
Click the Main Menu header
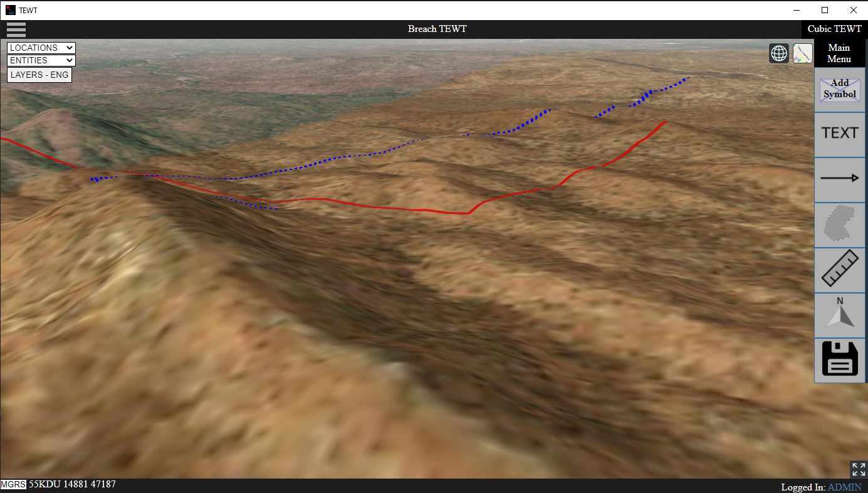coord(839,53)
